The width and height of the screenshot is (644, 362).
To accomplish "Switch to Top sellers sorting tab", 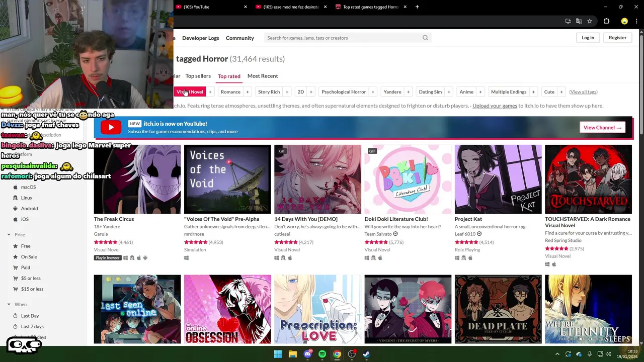I will pyautogui.click(x=198, y=76).
